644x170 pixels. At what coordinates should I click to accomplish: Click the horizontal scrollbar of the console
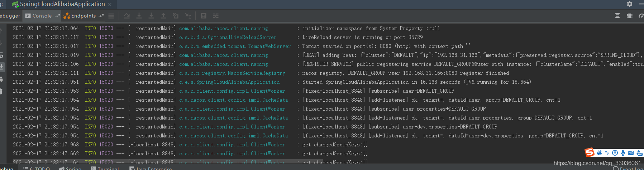pyautogui.click(x=168, y=162)
